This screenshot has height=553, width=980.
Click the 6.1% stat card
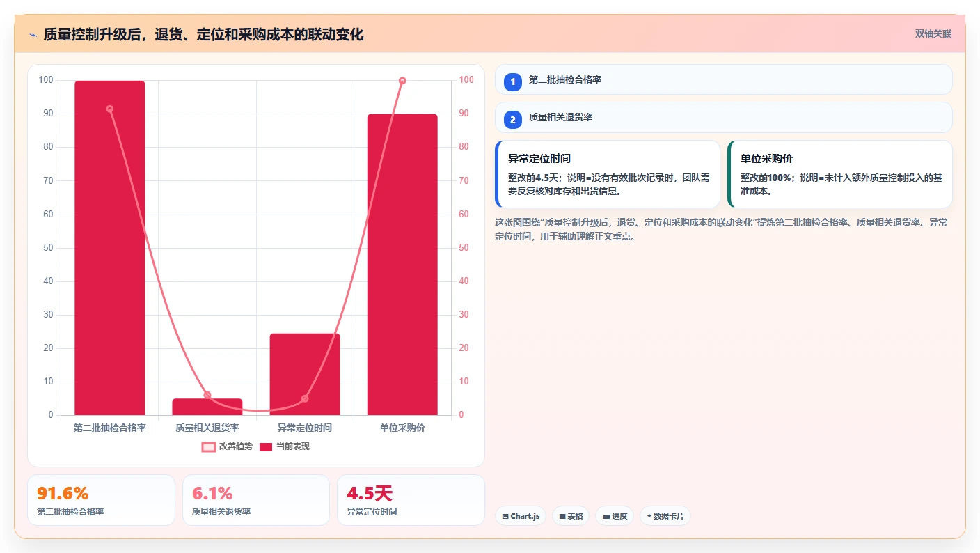256,500
